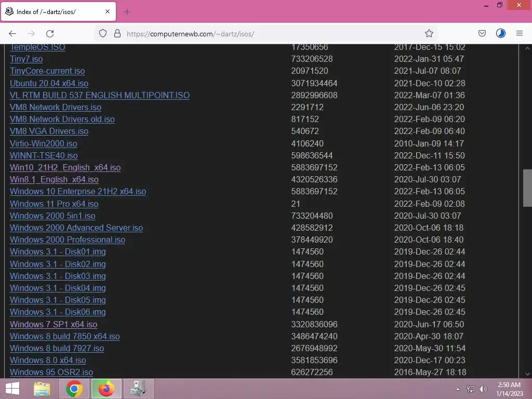This screenshot has width=532, height=399.
Task: Open the tracking protection shield icon
Action: (x=103, y=34)
